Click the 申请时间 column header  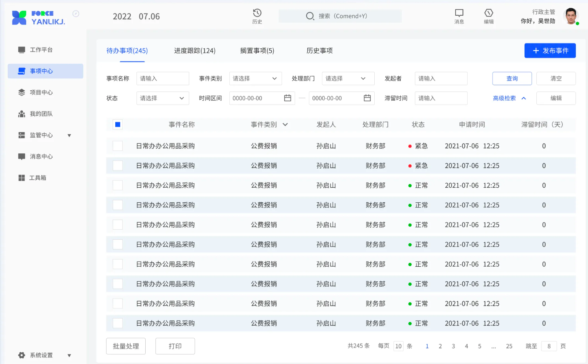click(x=472, y=125)
